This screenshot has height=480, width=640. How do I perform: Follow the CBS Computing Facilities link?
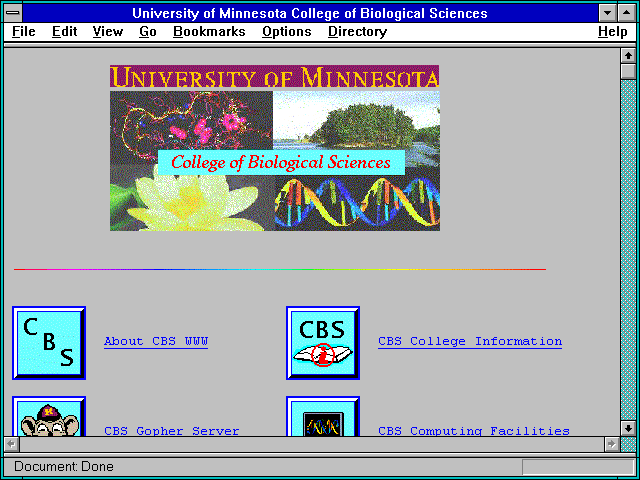point(474,431)
